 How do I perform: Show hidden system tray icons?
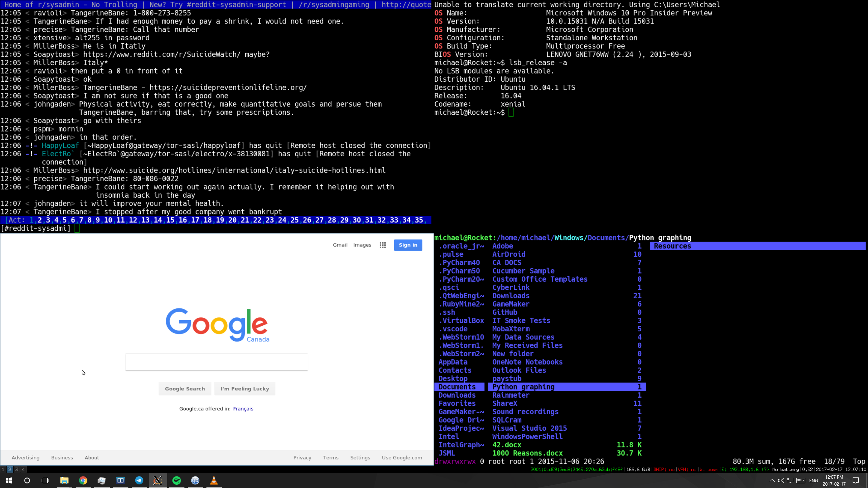[772, 480]
